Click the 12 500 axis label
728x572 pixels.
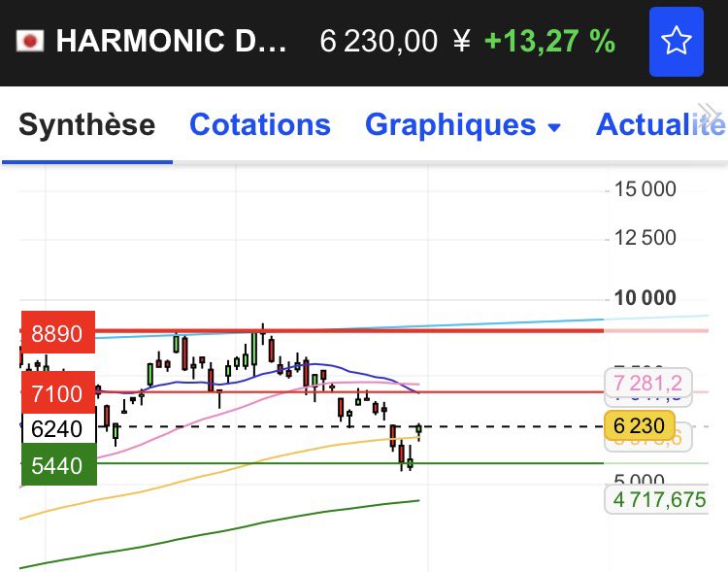[x=645, y=237]
